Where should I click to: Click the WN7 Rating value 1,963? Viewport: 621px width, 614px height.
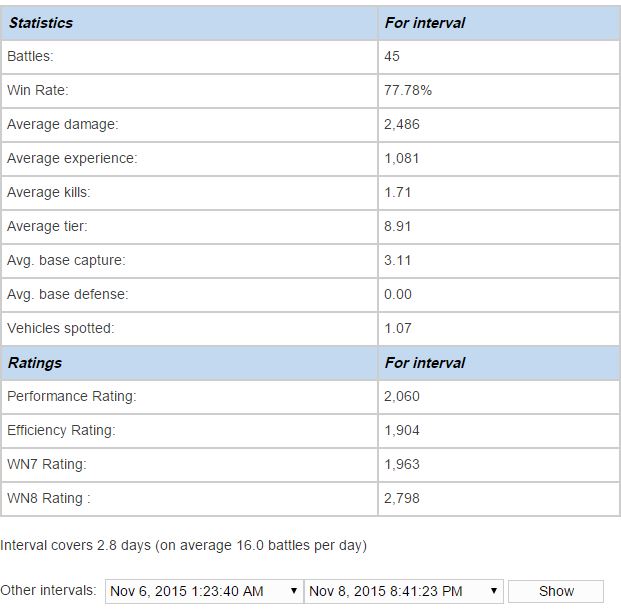[402, 464]
